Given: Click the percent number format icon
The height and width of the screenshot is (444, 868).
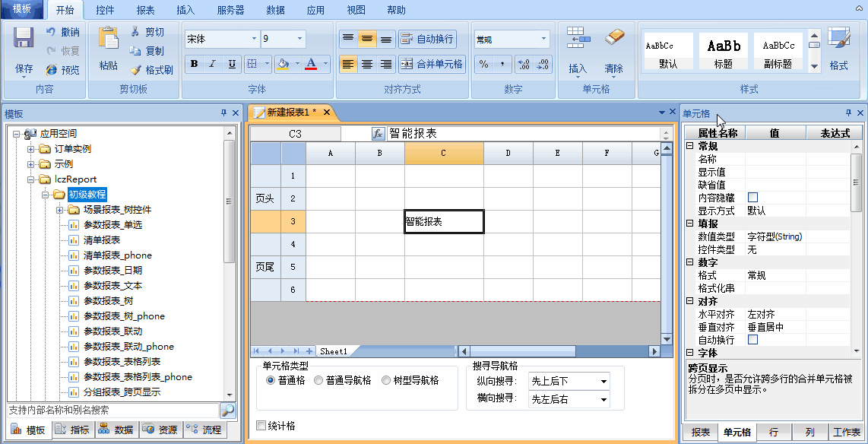Looking at the screenshot, I should 483,65.
